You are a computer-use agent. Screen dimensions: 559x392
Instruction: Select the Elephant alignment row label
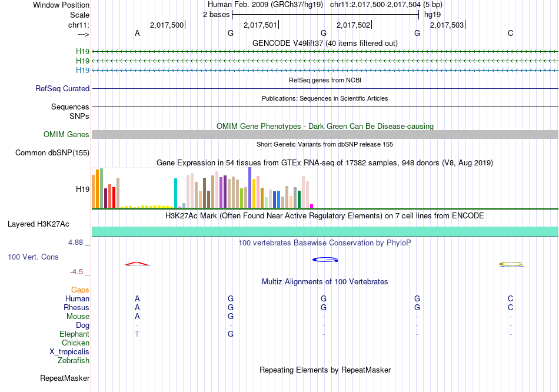pos(74,334)
